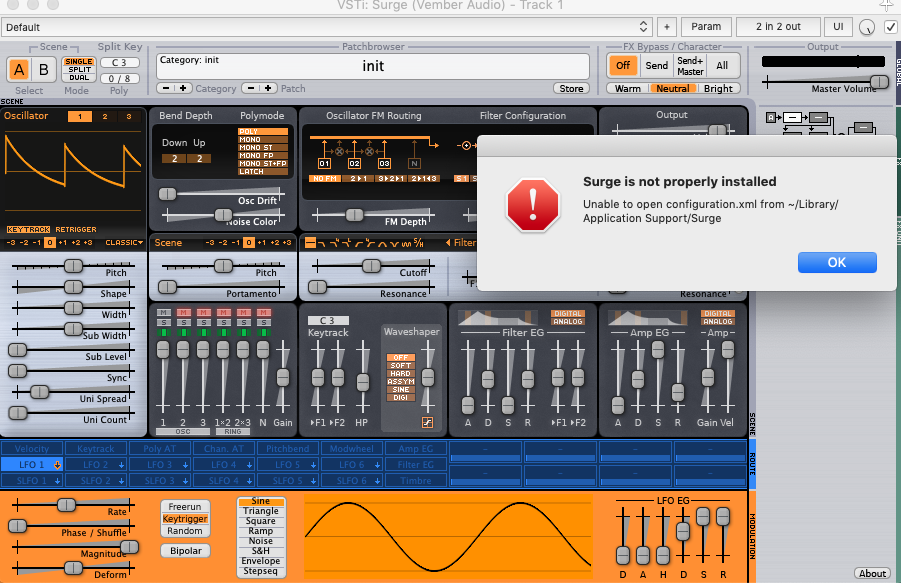Click the N noise box in FM routing
The image size is (901, 583).
[414, 164]
